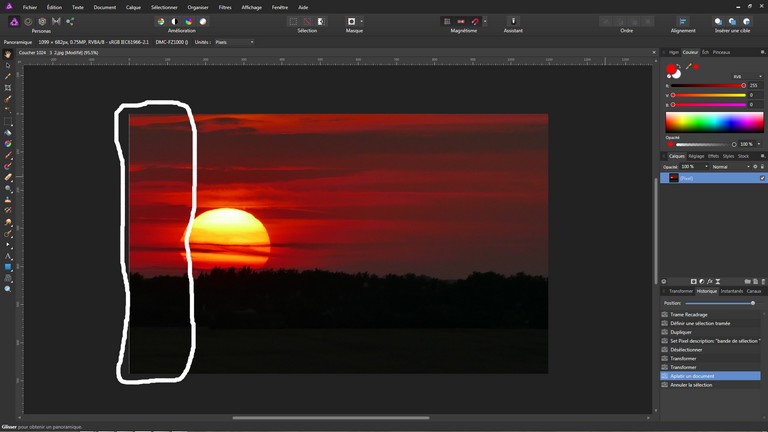Switch to the Export persona icon
Screen dimensions: 768x432
coord(70,22)
